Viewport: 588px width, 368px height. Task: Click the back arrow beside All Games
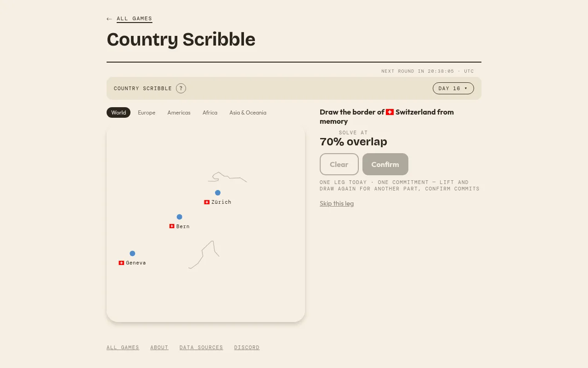pyautogui.click(x=109, y=19)
